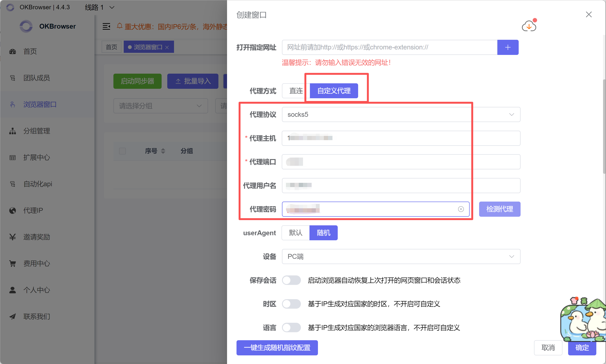Enable the 保存会话 session saving toggle
The height and width of the screenshot is (364, 606).
pos(291,280)
